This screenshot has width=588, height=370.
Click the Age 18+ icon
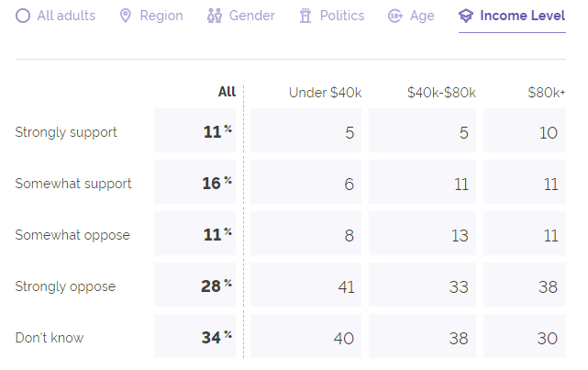[x=395, y=16]
